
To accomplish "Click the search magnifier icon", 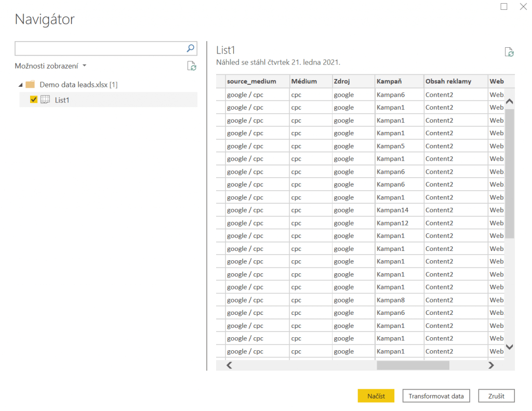I will tap(191, 48).
